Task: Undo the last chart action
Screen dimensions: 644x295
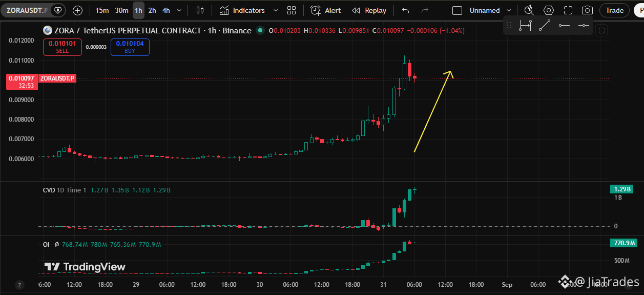Action: 406,10
